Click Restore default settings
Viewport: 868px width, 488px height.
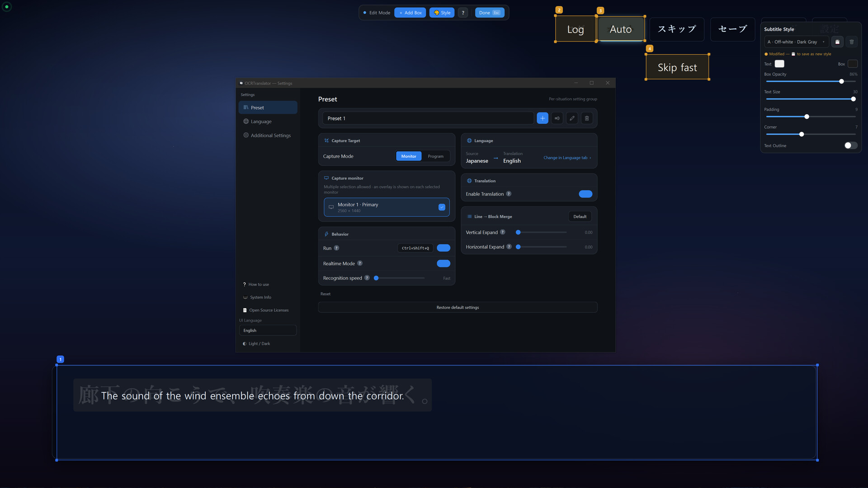458,307
